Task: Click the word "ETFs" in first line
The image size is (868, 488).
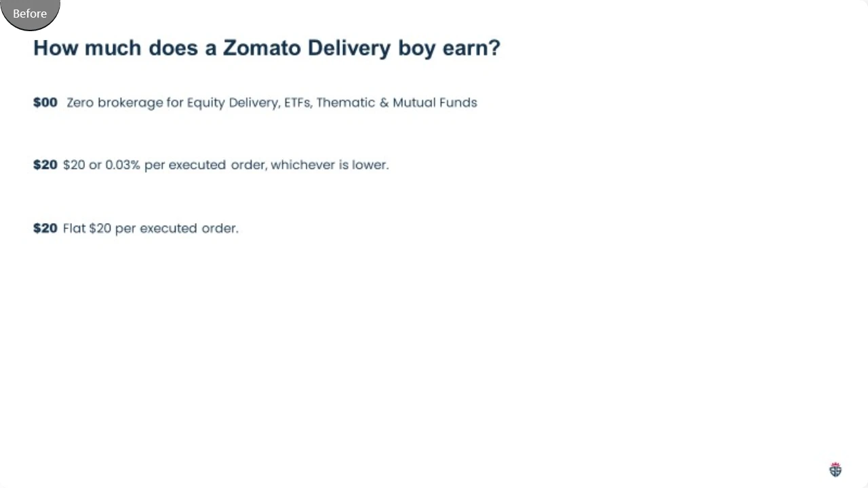Action: [297, 102]
